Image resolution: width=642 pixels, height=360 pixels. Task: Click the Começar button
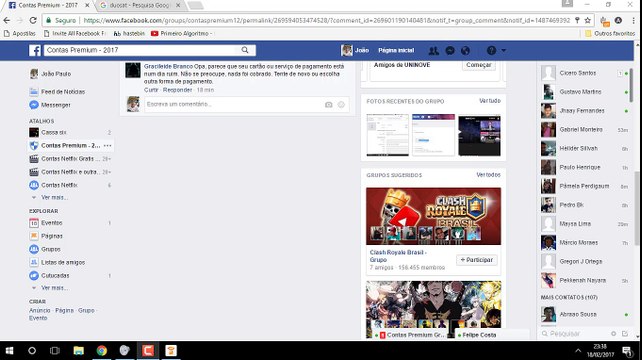[x=479, y=65]
